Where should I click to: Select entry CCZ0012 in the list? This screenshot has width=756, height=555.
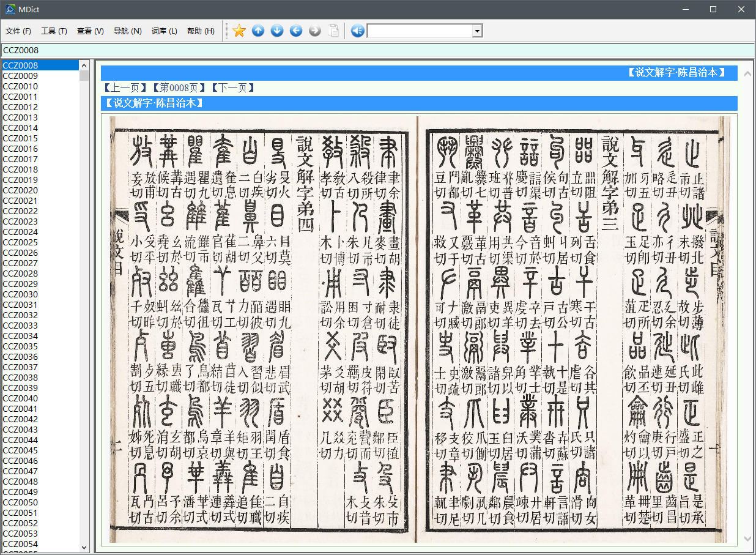point(40,107)
